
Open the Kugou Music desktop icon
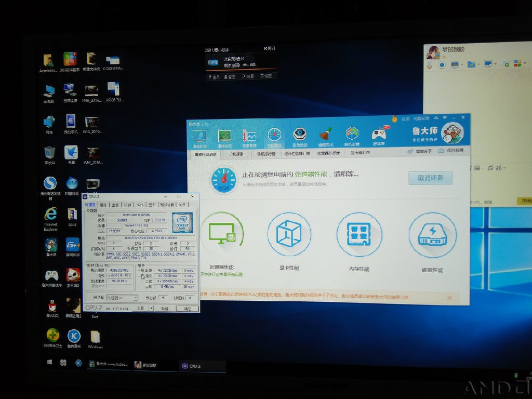tap(74, 338)
